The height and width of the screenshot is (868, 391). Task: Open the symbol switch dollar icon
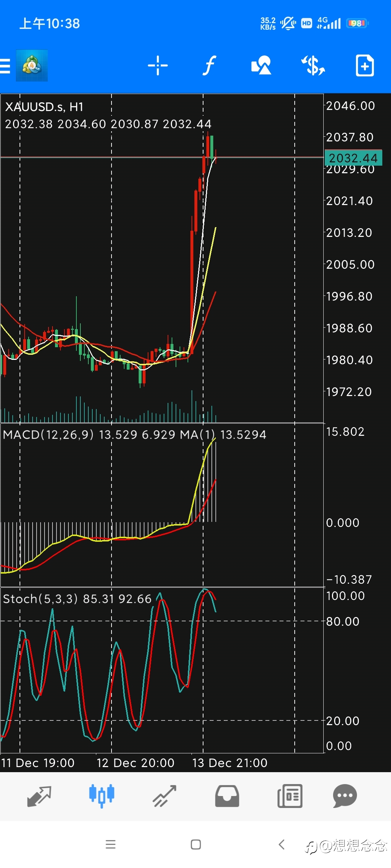[313, 65]
